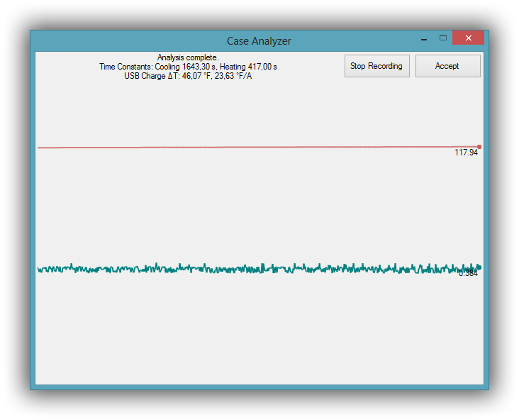519x420 pixels.
Task: Click the red trace endpoint dot
Action: pos(479,147)
